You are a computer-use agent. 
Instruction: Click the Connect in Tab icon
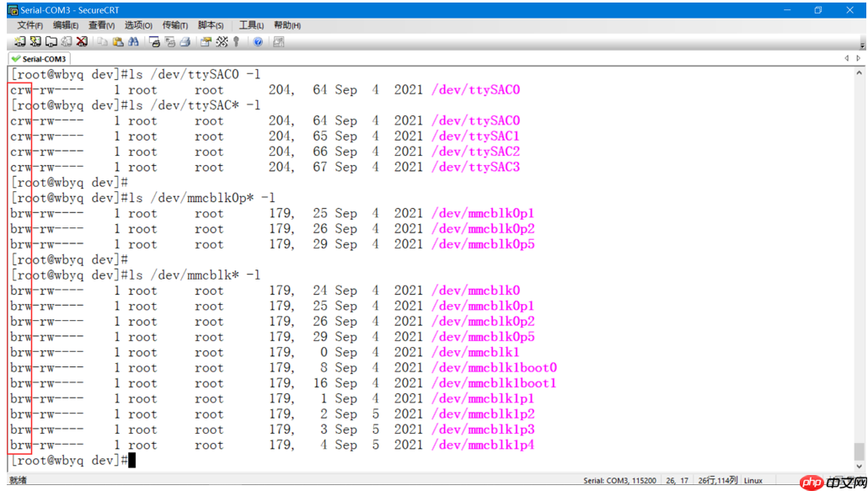click(51, 41)
